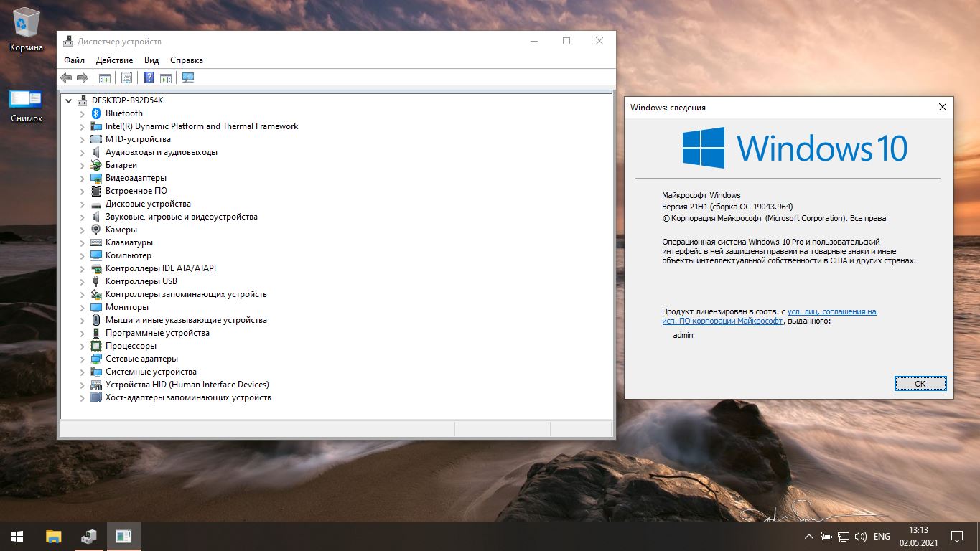Viewport: 980px width, 551px height.
Task: Click the show/hide action pane toolbar icon
Action: tap(166, 77)
